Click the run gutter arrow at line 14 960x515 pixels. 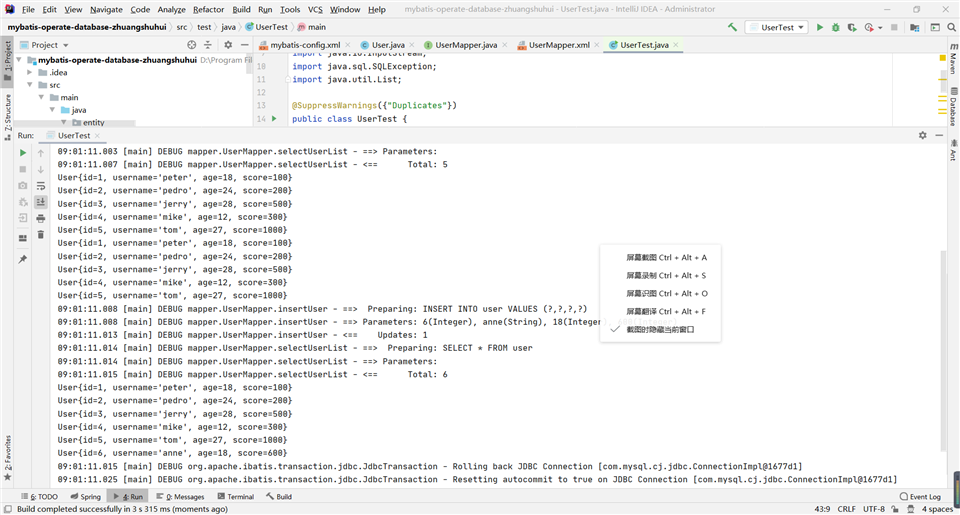274,118
